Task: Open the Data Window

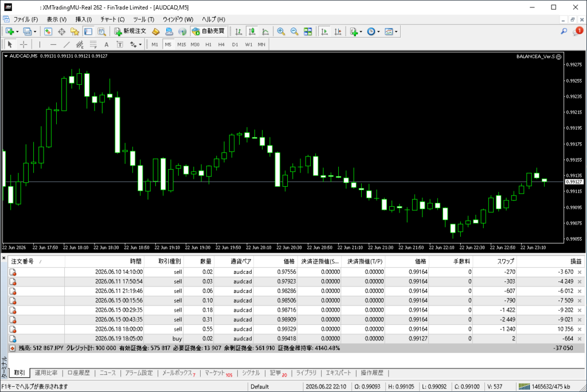Action: tap(61, 32)
